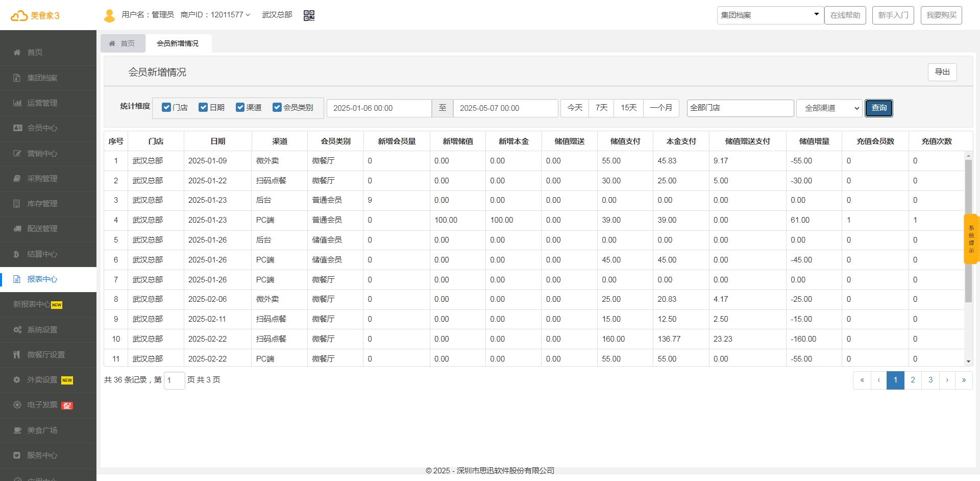Viewport: 980px width, 481px height.
Task: Open 新报表中心 in sidebar
Action: 48,305
